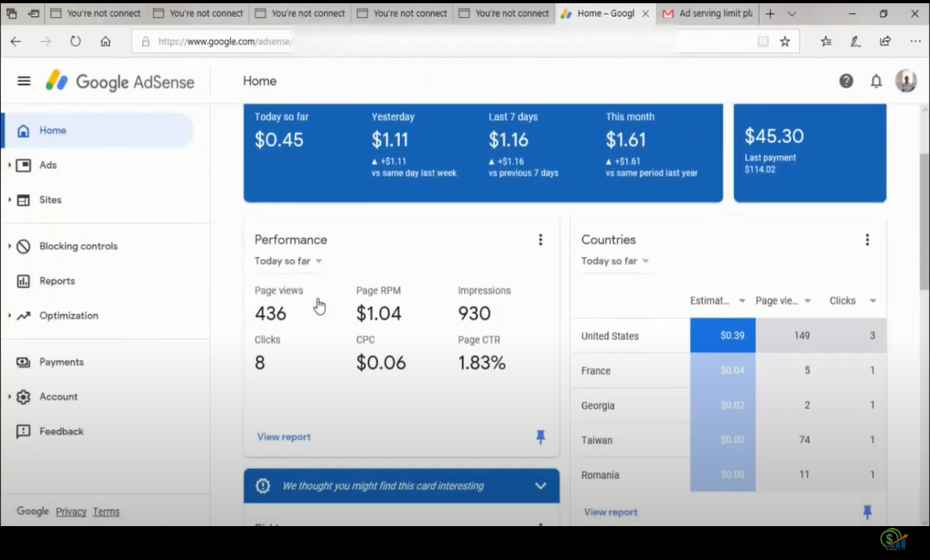
Task: Open the browser tab list chevron
Action: (791, 14)
